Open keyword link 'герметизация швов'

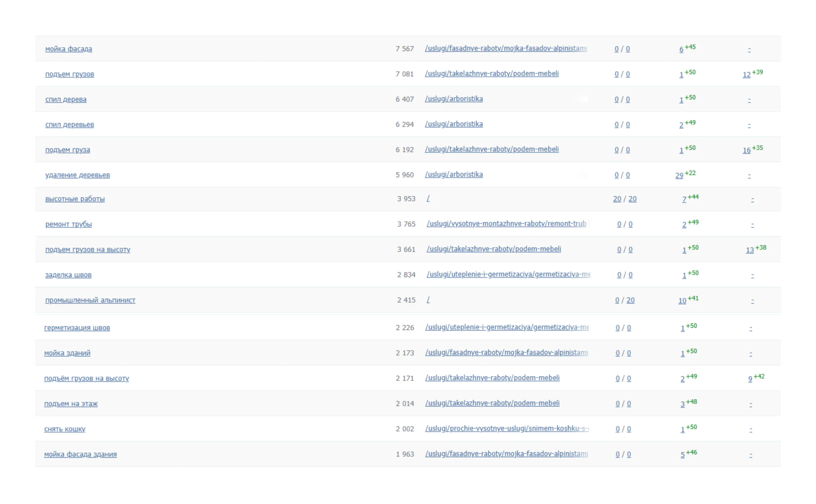click(77, 328)
